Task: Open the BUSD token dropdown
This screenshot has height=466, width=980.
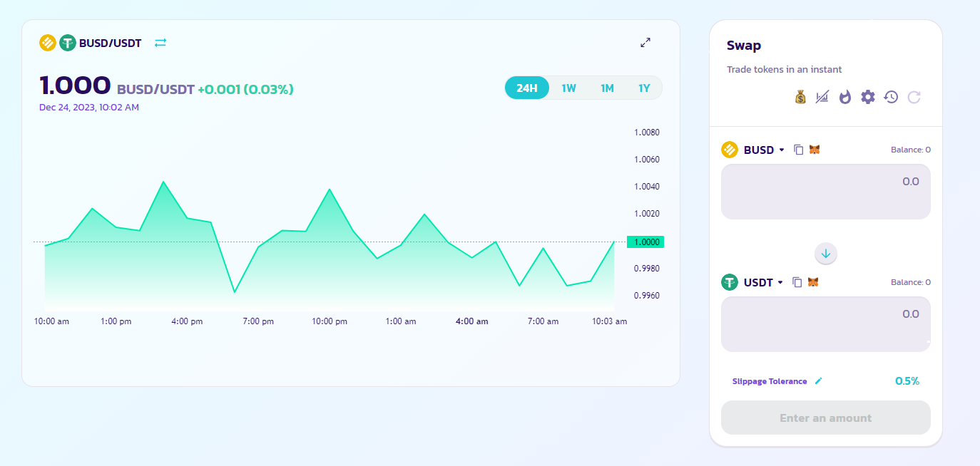Action: click(x=763, y=150)
